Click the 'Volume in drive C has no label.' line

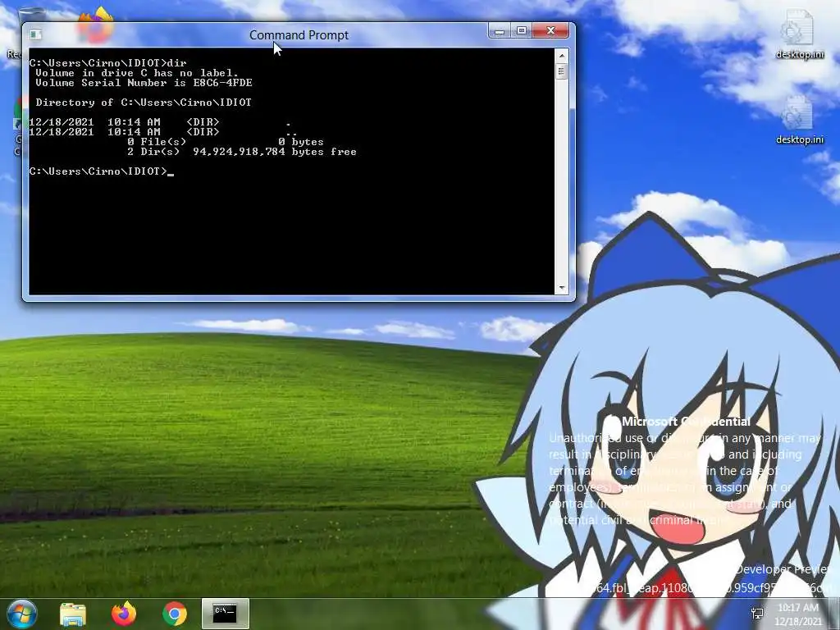tap(137, 73)
